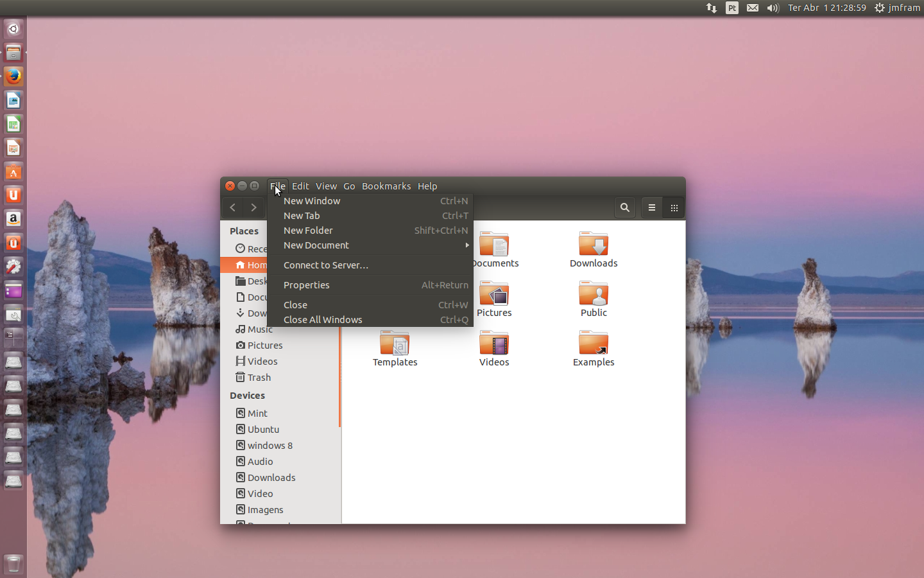Open the file manager search
Image resolution: width=924 pixels, height=578 pixels.
[x=624, y=207]
